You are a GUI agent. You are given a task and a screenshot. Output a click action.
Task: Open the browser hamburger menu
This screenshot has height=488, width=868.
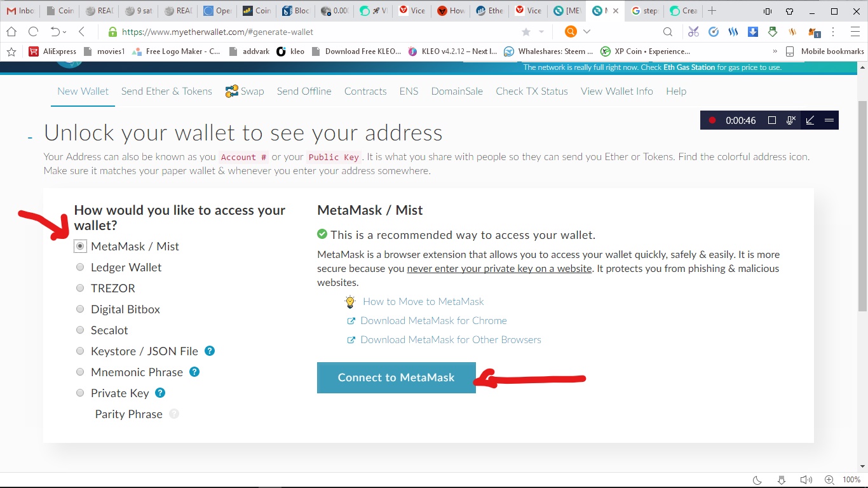coord(855,32)
